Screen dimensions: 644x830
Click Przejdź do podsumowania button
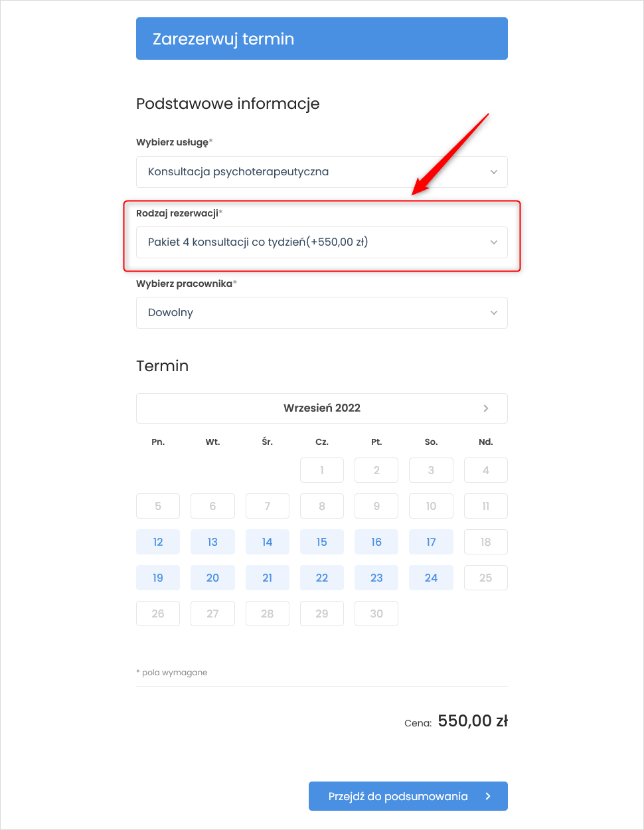click(408, 796)
